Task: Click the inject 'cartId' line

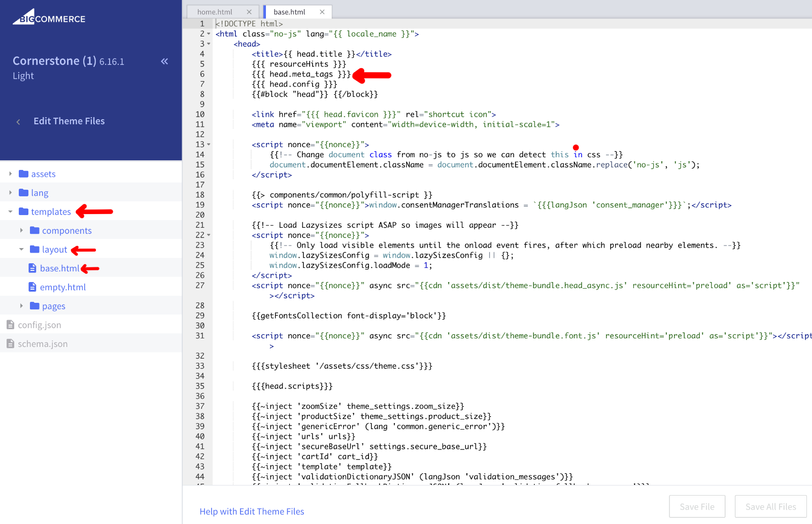Action: coord(315,457)
